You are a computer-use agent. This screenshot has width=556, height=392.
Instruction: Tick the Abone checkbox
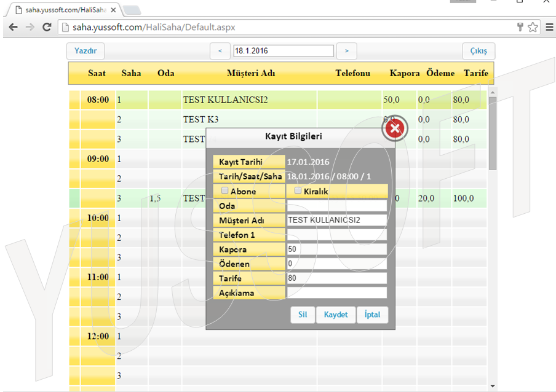[x=224, y=190]
